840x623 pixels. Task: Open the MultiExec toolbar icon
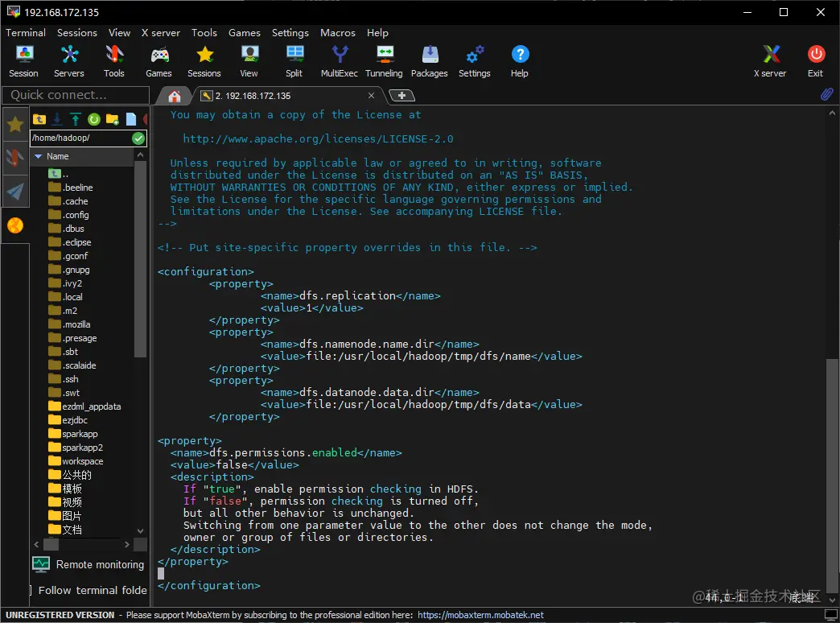pyautogui.click(x=339, y=62)
